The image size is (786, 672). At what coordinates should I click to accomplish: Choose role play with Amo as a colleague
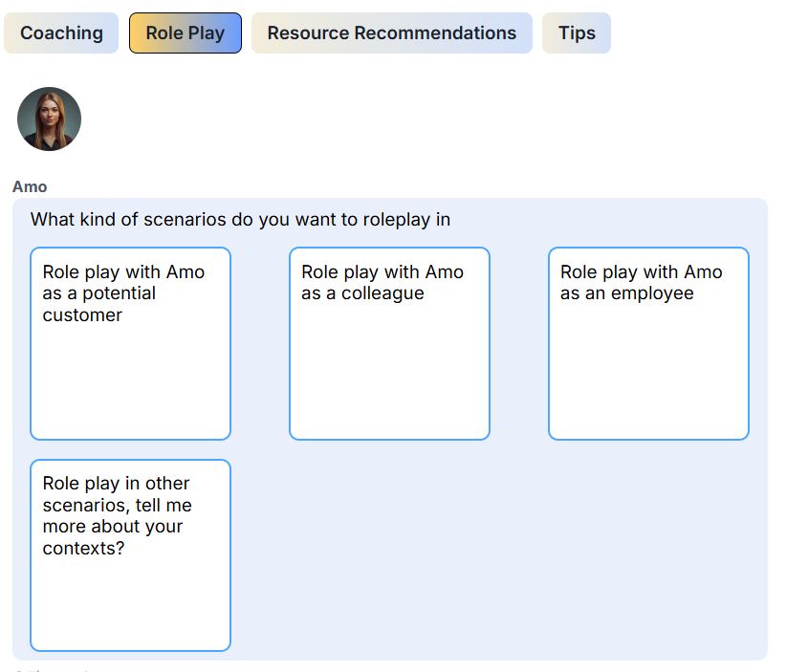(x=389, y=343)
